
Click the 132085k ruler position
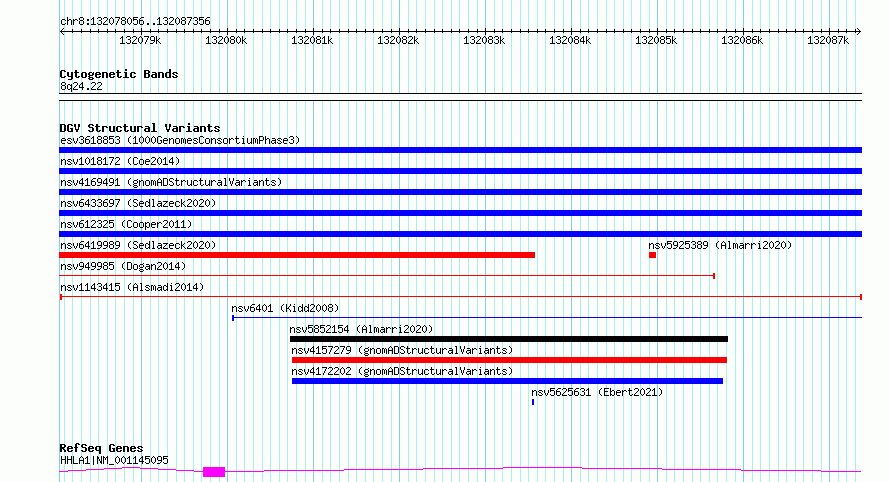click(x=656, y=40)
